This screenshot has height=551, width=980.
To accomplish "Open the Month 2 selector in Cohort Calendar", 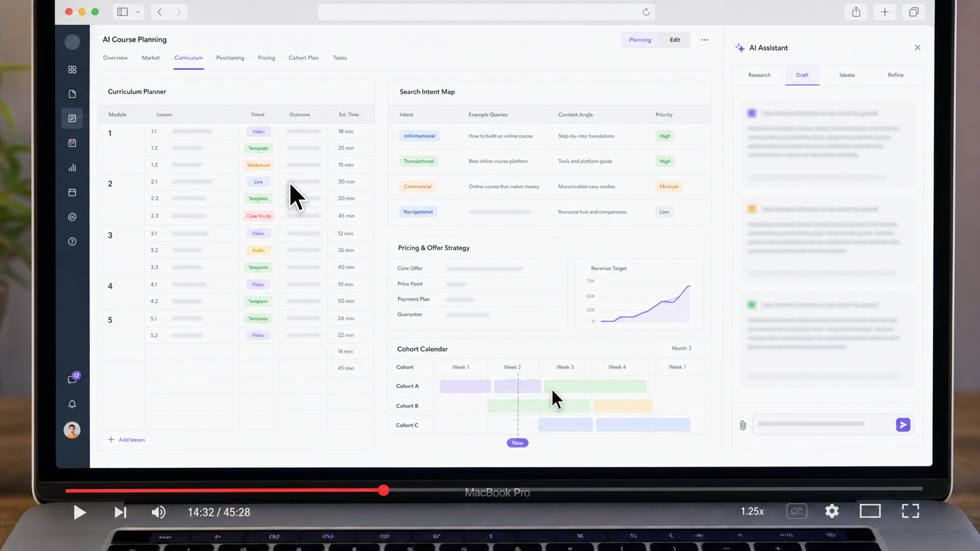I will point(682,348).
